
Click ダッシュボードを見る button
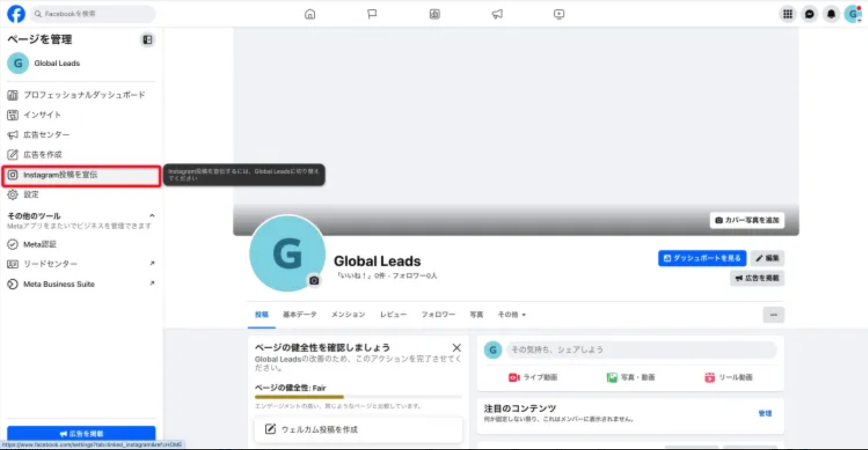(702, 258)
